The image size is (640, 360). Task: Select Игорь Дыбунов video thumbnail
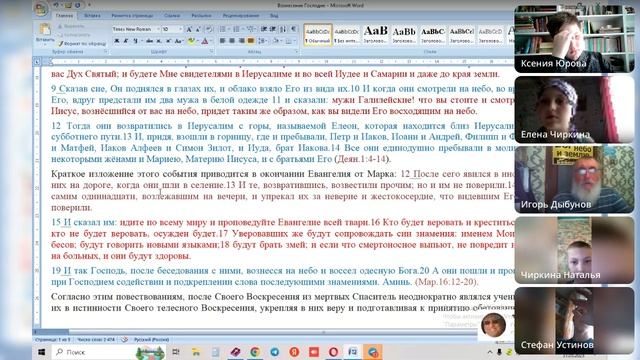[574, 180]
